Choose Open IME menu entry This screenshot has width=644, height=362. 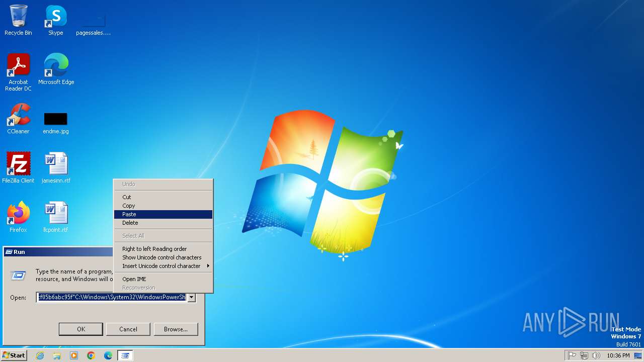point(163,279)
